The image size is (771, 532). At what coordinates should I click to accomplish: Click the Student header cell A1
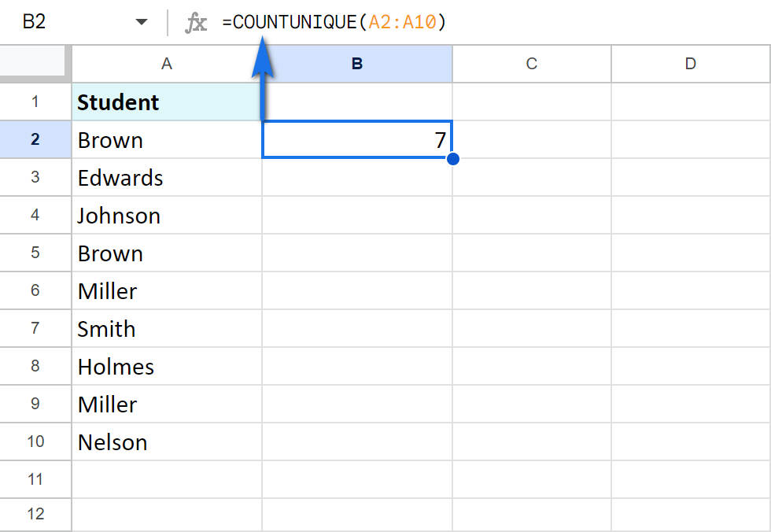pyautogui.click(x=166, y=102)
